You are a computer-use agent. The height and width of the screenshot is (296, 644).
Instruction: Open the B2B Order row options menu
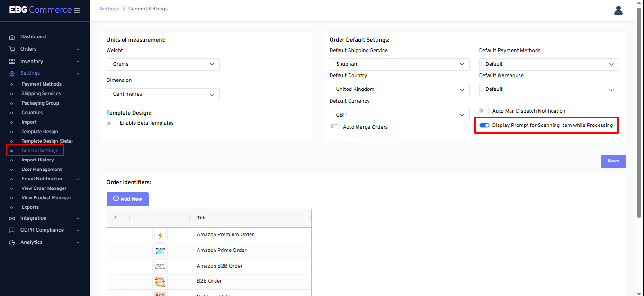[x=116, y=281]
